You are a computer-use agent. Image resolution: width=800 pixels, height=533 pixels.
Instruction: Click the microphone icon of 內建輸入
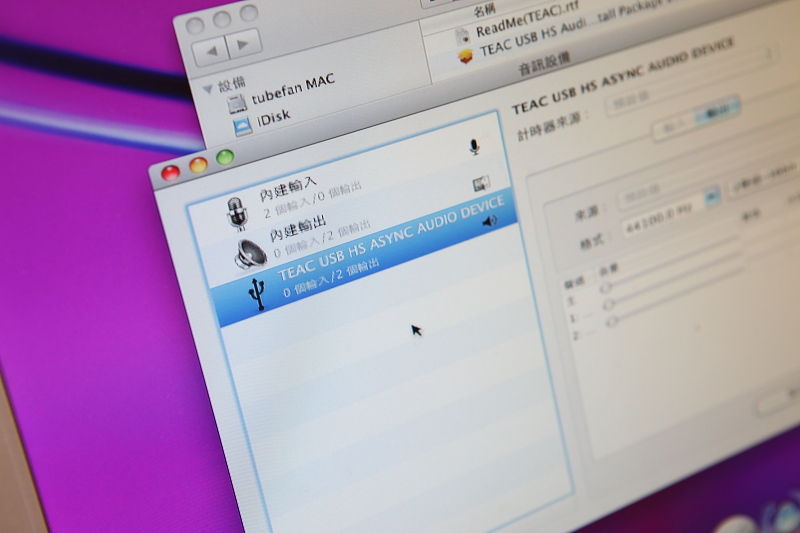click(x=237, y=213)
